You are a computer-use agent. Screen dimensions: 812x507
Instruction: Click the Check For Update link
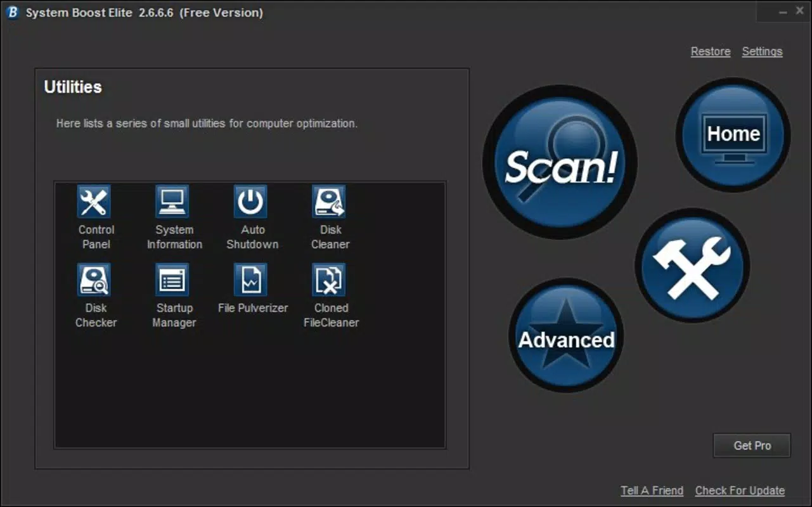[x=740, y=491]
